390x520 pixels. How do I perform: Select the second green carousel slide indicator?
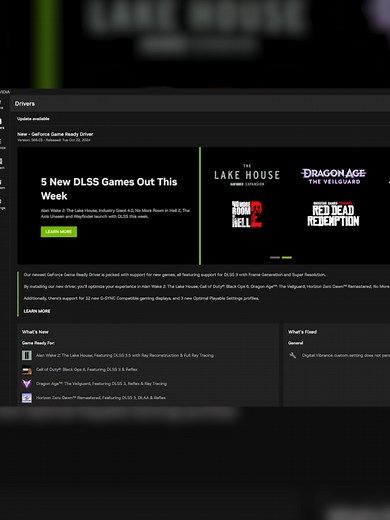click(x=287, y=257)
